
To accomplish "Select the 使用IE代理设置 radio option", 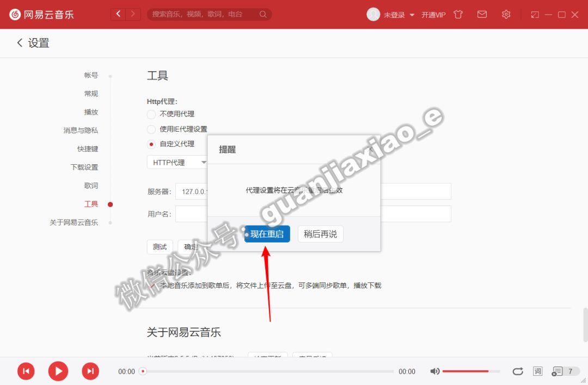I will pos(151,129).
